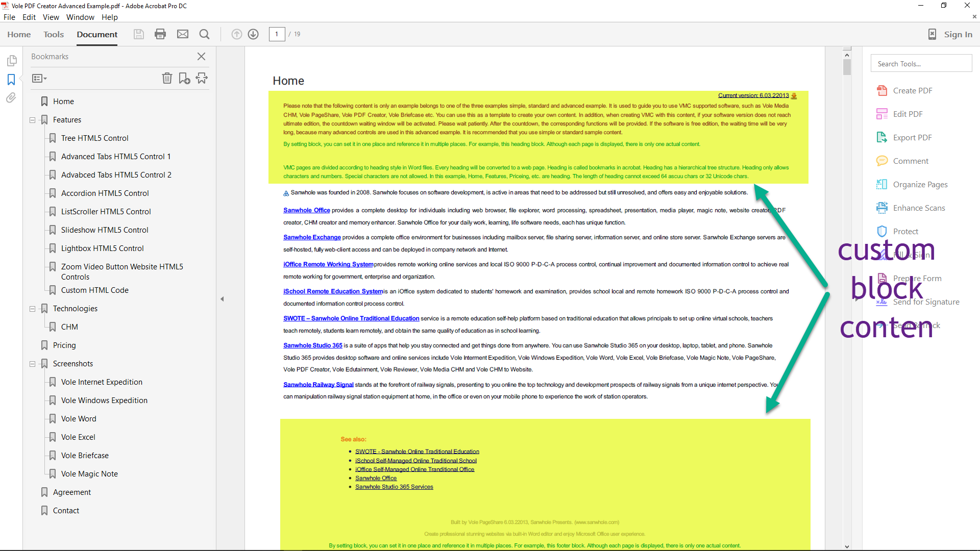This screenshot has height=551, width=980.
Task: Open the Help menu
Action: (x=109, y=17)
